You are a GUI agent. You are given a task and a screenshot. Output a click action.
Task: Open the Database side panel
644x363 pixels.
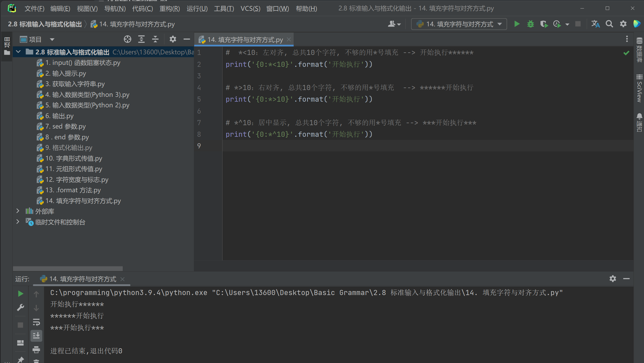click(639, 50)
